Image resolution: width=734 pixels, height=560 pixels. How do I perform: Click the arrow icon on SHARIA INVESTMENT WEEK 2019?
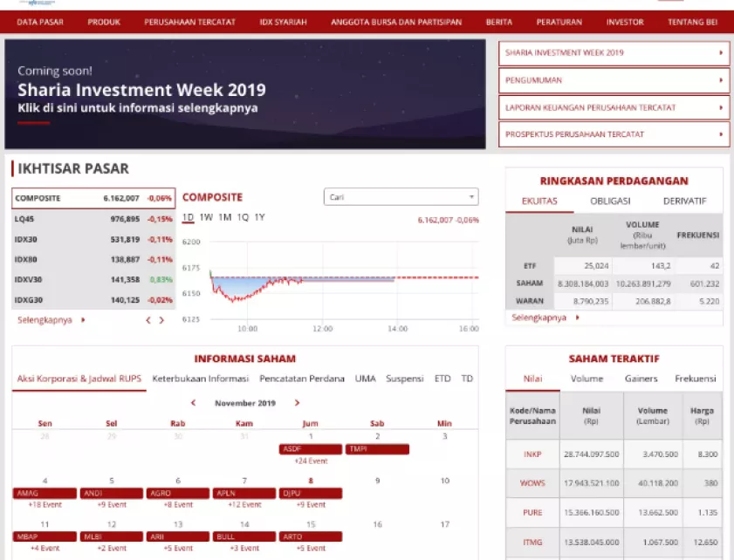point(722,52)
